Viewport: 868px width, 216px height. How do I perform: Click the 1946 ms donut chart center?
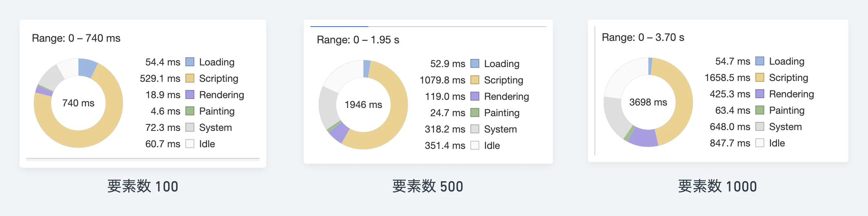click(x=363, y=105)
